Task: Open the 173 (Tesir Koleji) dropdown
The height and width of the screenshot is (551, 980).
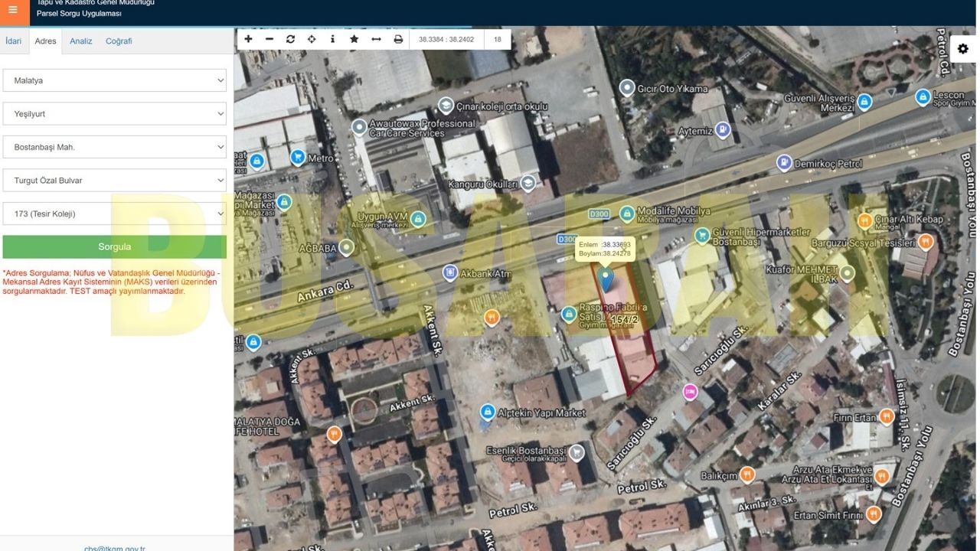Action: 115,214
